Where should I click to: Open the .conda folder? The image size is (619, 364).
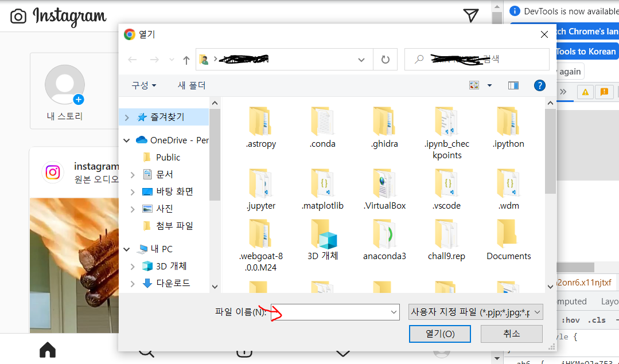pyautogui.click(x=322, y=127)
